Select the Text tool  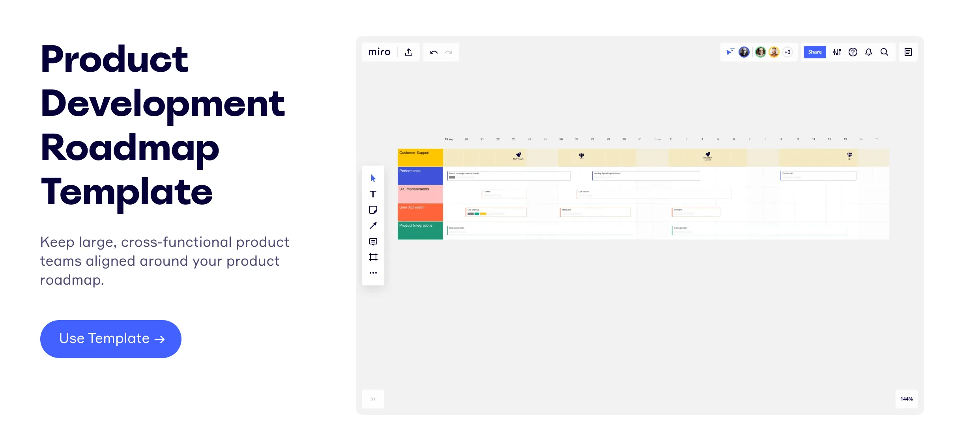(x=373, y=194)
